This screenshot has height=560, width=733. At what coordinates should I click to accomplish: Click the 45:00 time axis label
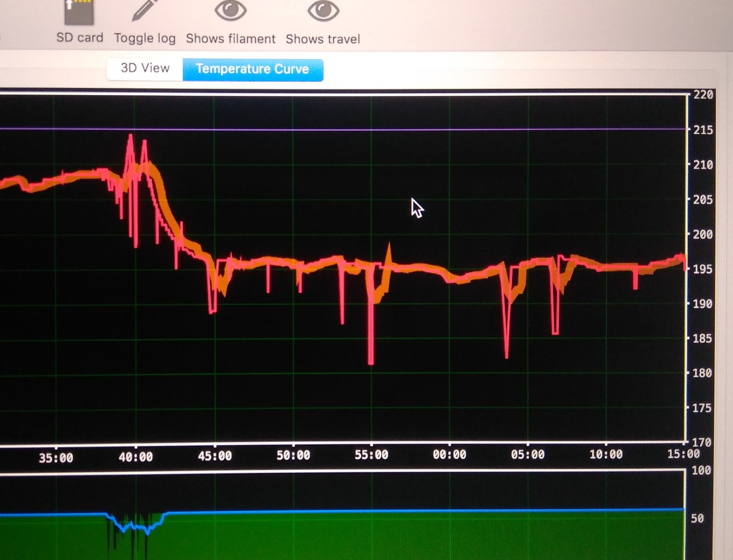[214, 456]
